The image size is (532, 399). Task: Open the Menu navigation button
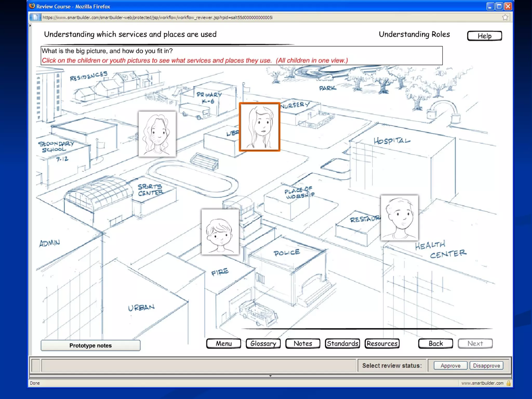[224, 343]
